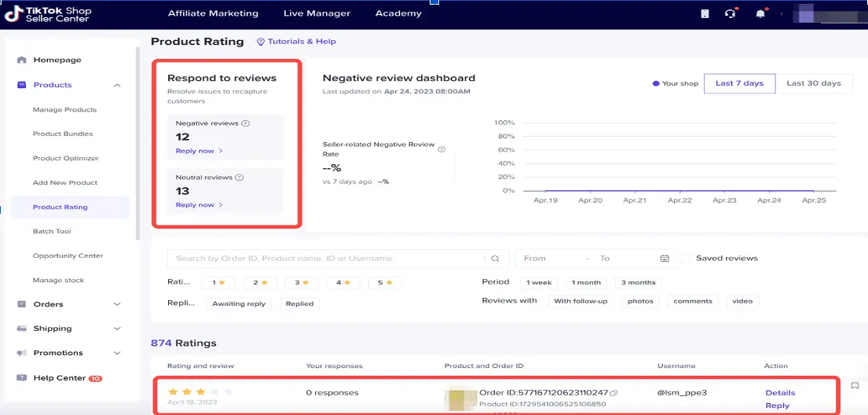The height and width of the screenshot is (415, 868).
Task: Filter ratings by 4 stars
Action: click(x=343, y=283)
